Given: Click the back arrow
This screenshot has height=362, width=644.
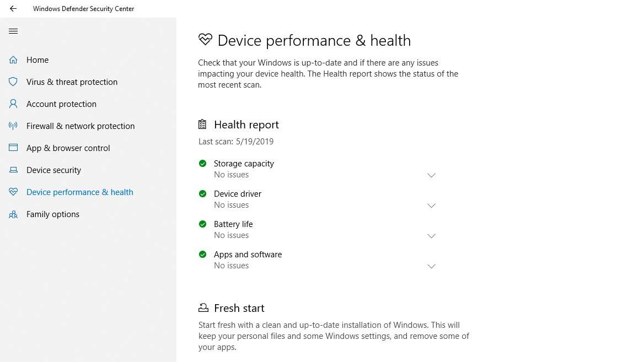Looking at the screenshot, I should pos(13,8).
